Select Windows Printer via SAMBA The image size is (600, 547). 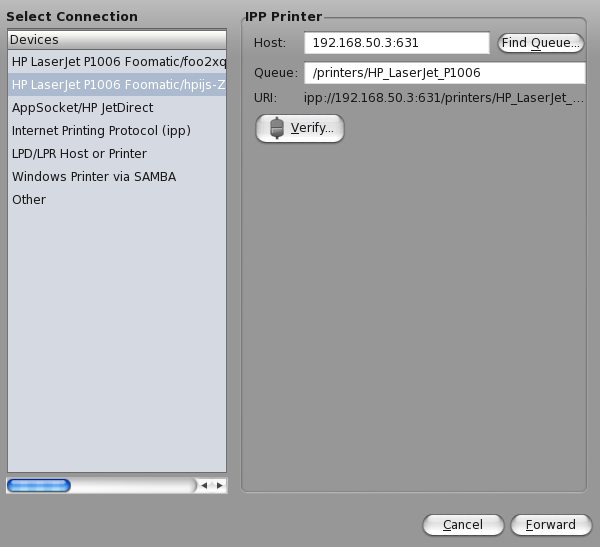point(117,176)
